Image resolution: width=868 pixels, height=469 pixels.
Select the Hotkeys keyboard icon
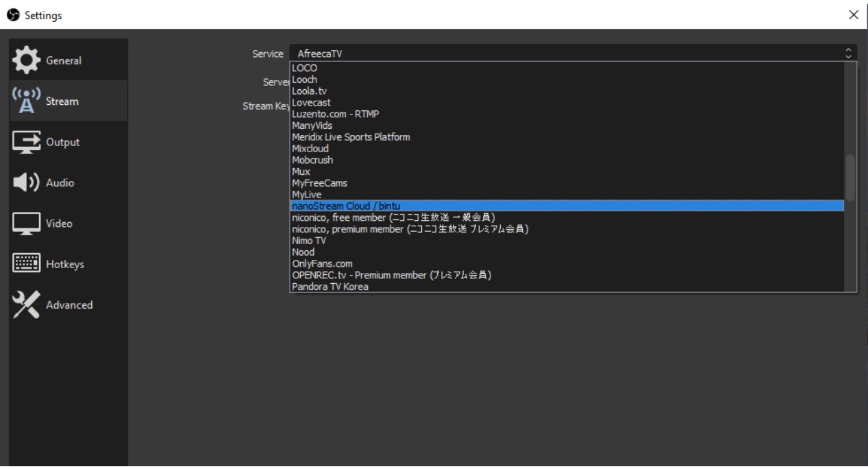tap(27, 264)
